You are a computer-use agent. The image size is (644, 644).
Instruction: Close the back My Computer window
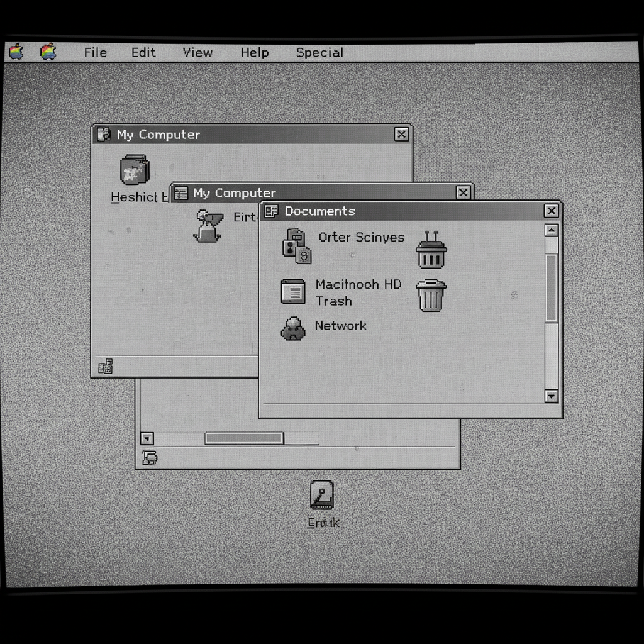tap(401, 135)
